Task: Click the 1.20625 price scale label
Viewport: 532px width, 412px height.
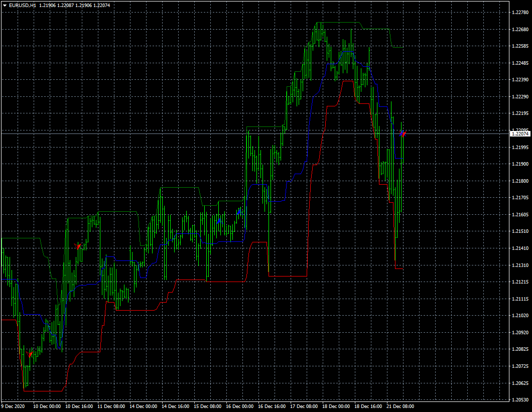Action: (520, 383)
